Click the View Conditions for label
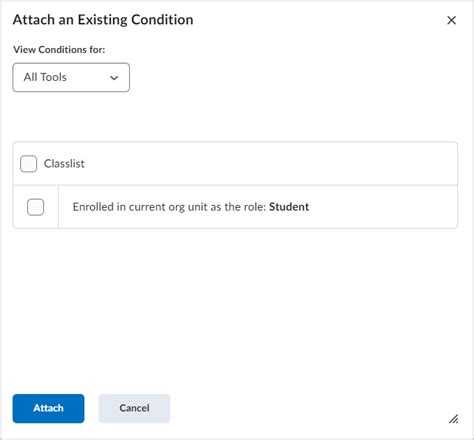The height and width of the screenshot is (440, 474). (x=59, y=50)
